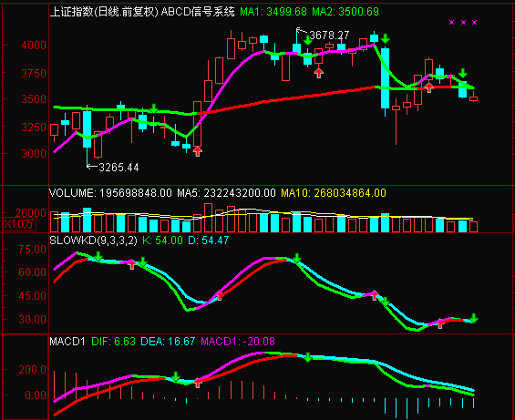
Task: Click the green down arrow beside the 3678.27 label
Action: 307,41
